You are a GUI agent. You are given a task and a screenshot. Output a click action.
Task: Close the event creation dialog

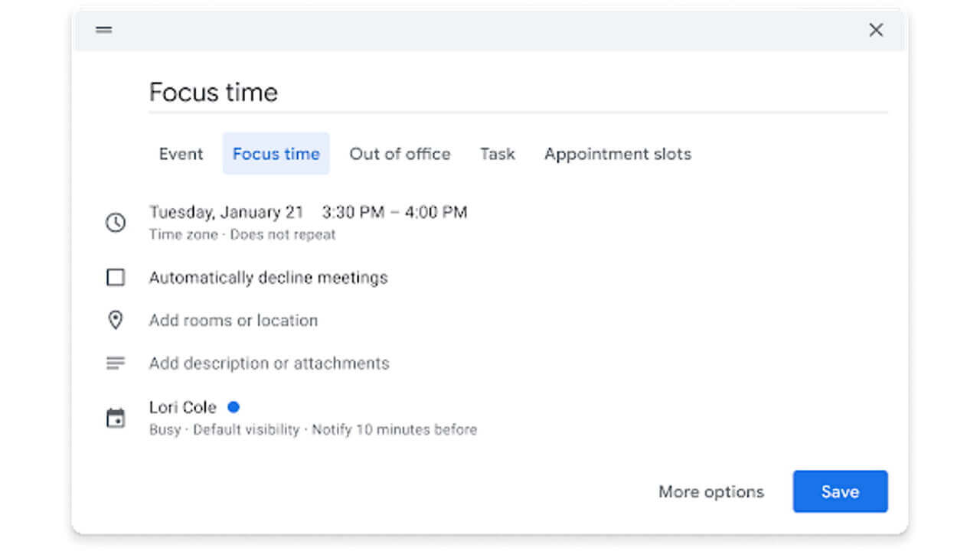click(x=876, y=29)
